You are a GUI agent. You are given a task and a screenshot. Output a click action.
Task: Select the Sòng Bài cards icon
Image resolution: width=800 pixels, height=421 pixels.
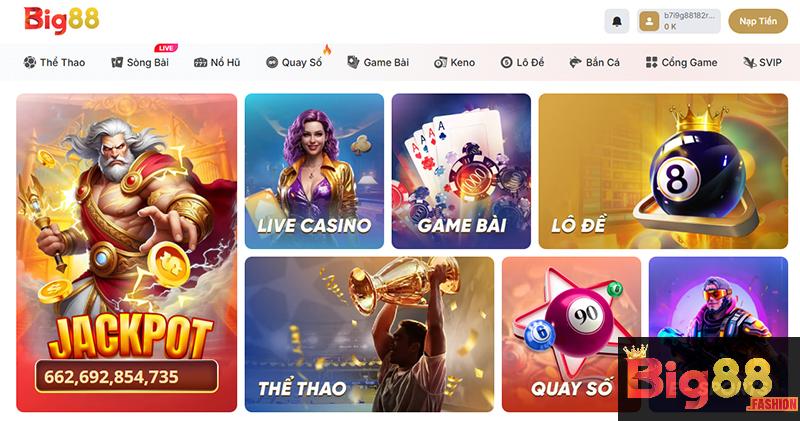[x=117, y=62]
